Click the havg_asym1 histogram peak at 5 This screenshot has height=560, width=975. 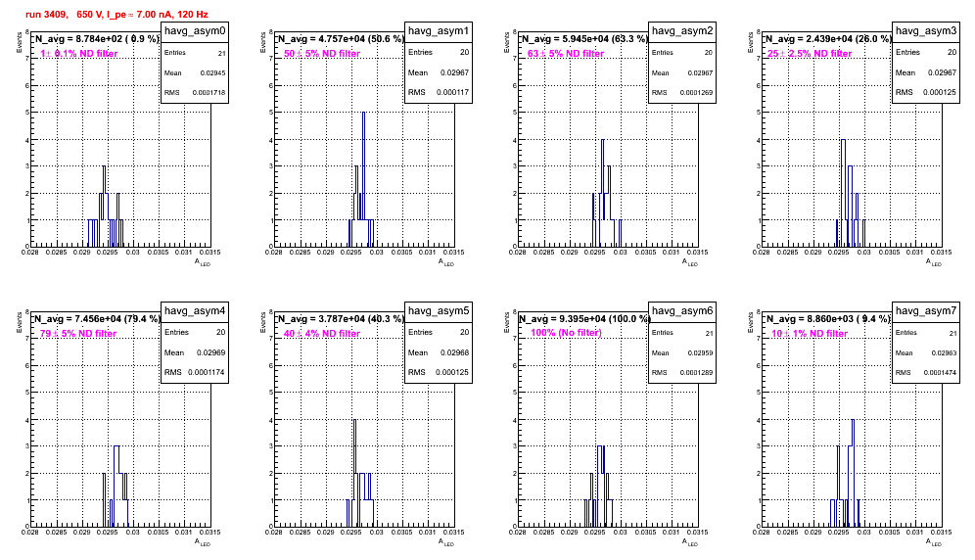[364, 115]
